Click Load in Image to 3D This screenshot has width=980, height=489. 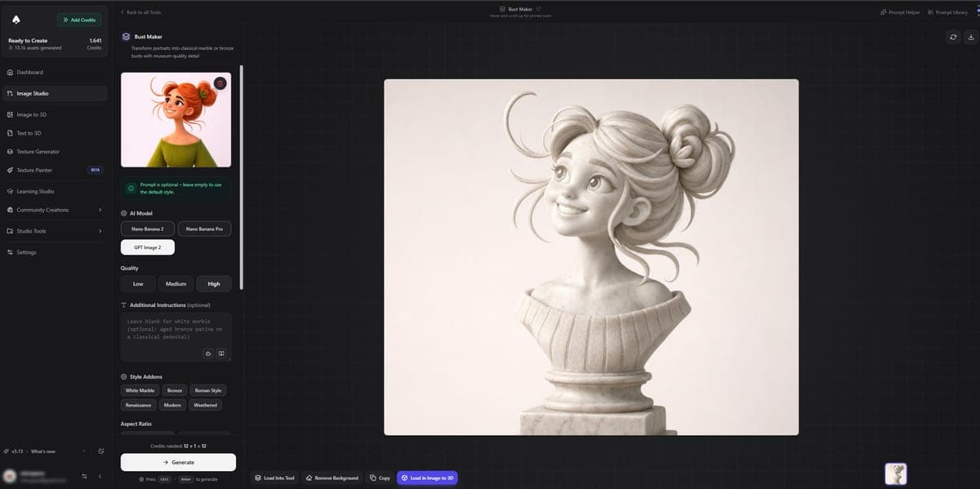pyautogui.click(x=428, y=478)
